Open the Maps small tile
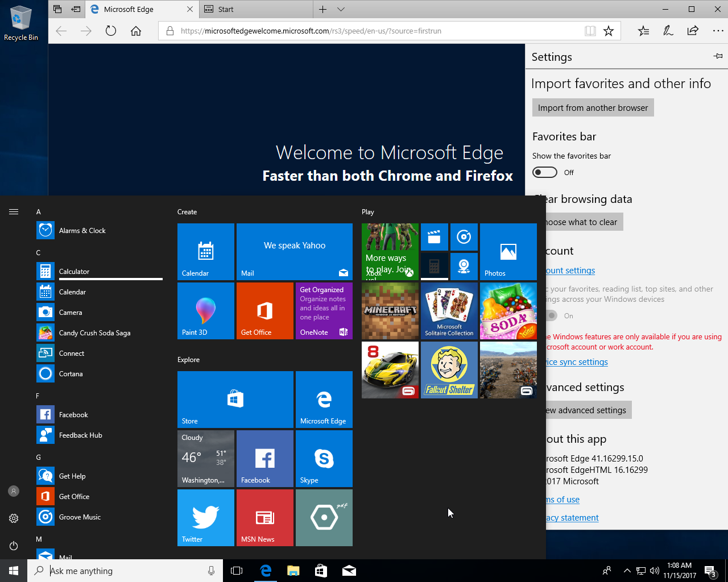The image size is (728, 582). [464, 267]
